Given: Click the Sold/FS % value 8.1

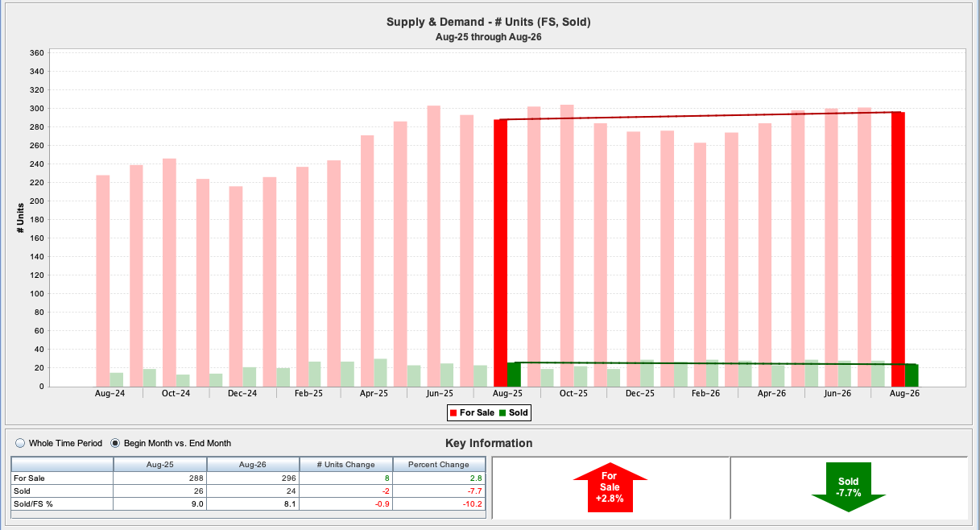Looking at the screenshot, I should tap(253, 503).
